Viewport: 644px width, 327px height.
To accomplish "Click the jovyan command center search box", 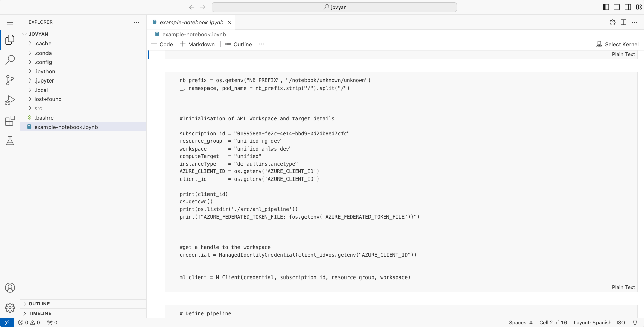I will click(x=334, y=7).
